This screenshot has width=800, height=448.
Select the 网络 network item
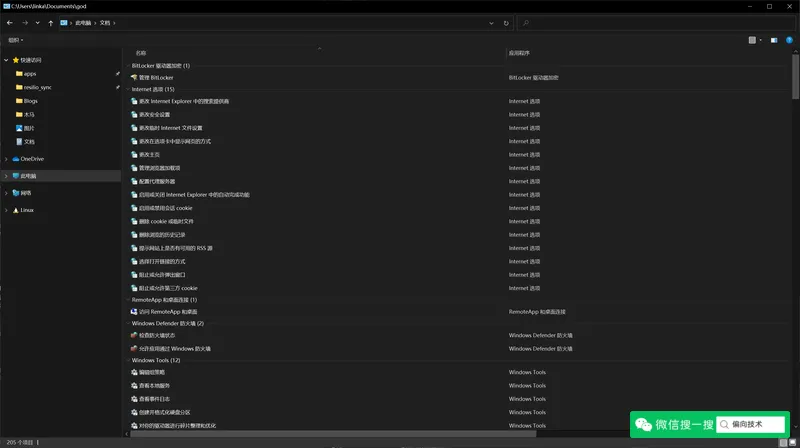22,193
